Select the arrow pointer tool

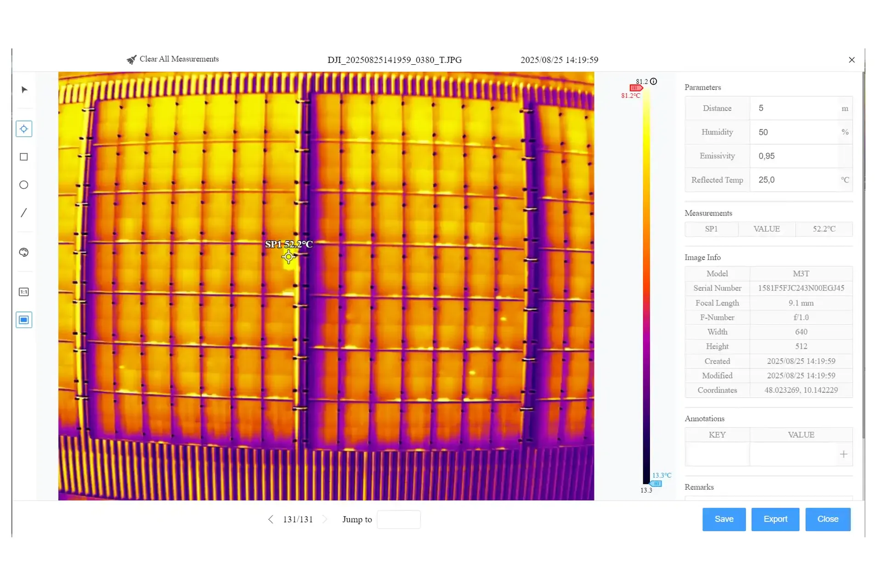tap(24, 90)
